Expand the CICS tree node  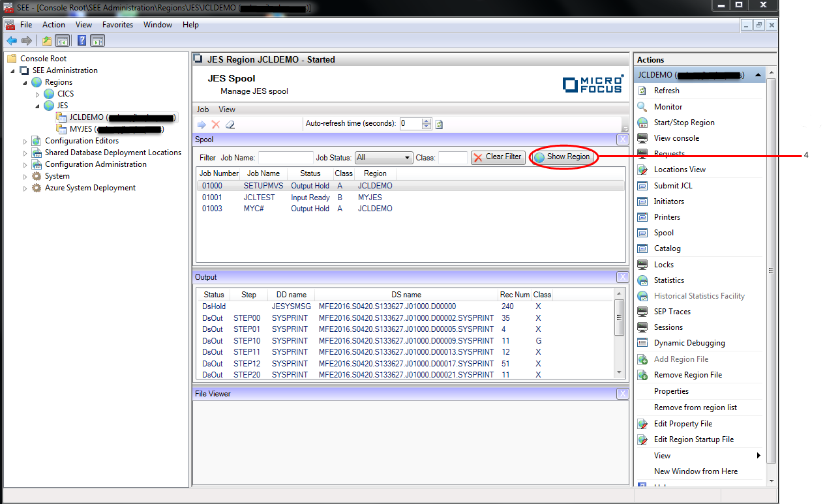38,94
